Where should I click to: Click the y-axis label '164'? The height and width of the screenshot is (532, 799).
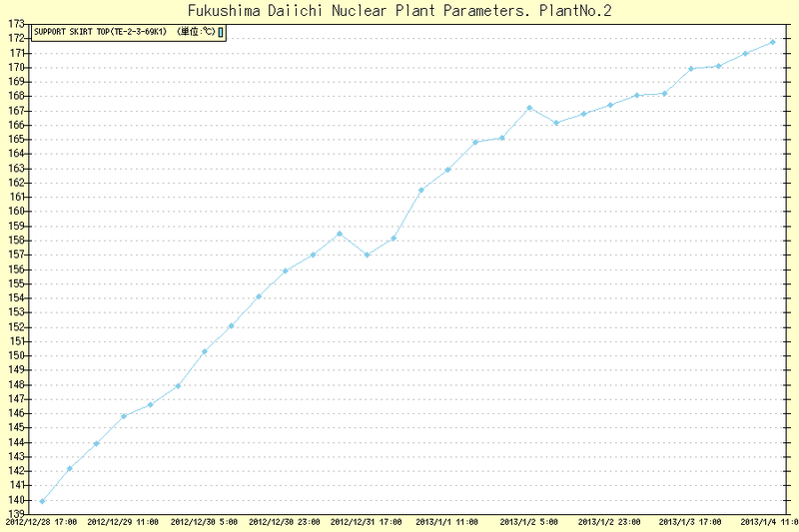pos(16,154)
